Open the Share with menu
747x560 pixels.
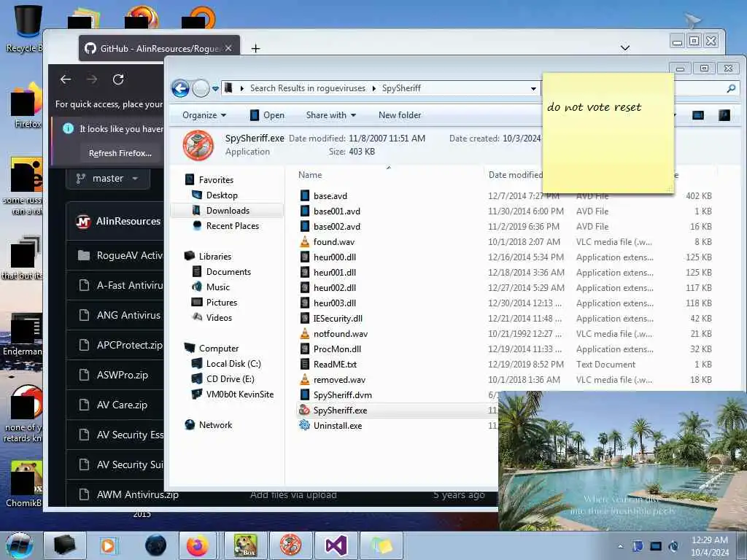[x=330, y=115]
